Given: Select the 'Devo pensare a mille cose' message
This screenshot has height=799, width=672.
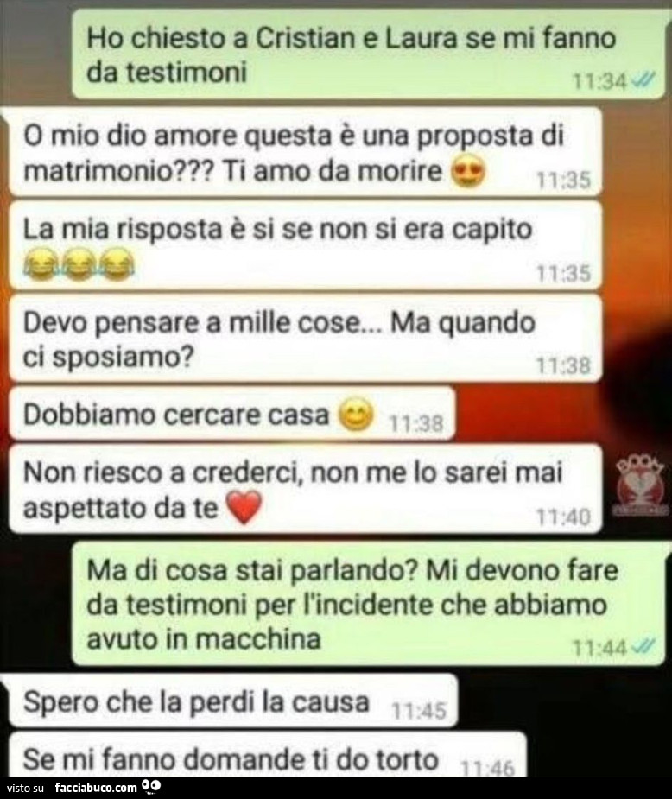Looking at the screenshot, I should [x=305, y=339].
